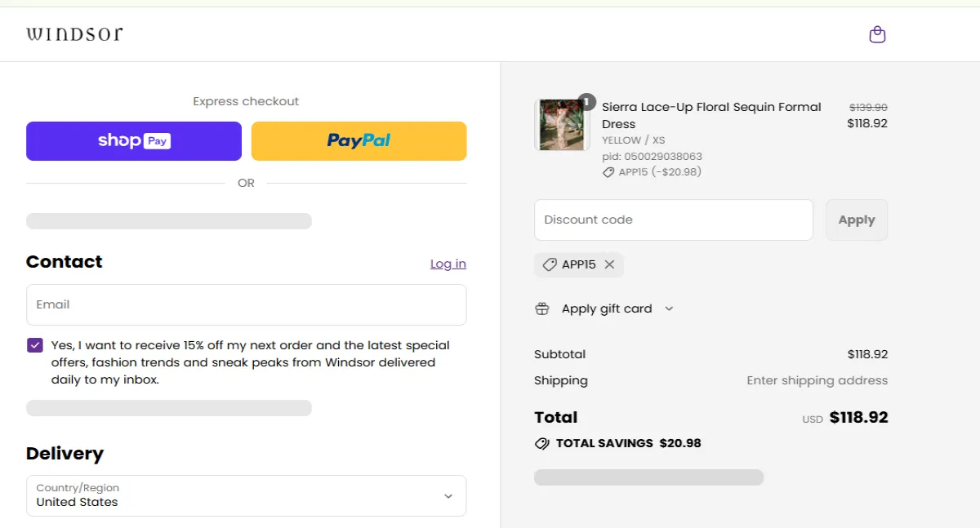This screenshot has width=980, height=528.
Task: Collapse the gift card chevron arrow
Action: pyautogui.click(x=669, y=308)
